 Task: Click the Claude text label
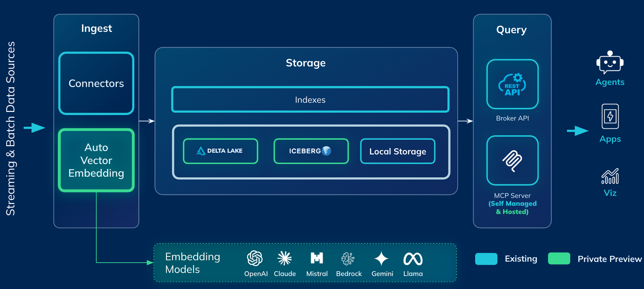(x=285, y=274)
